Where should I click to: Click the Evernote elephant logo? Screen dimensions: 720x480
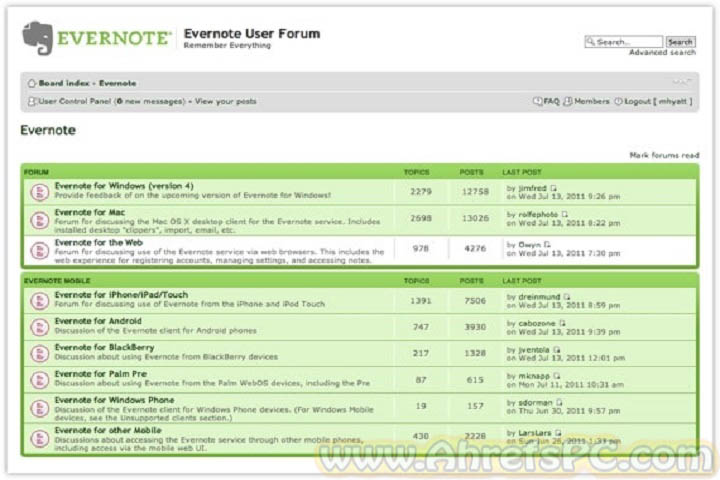(x=38, y=38)
